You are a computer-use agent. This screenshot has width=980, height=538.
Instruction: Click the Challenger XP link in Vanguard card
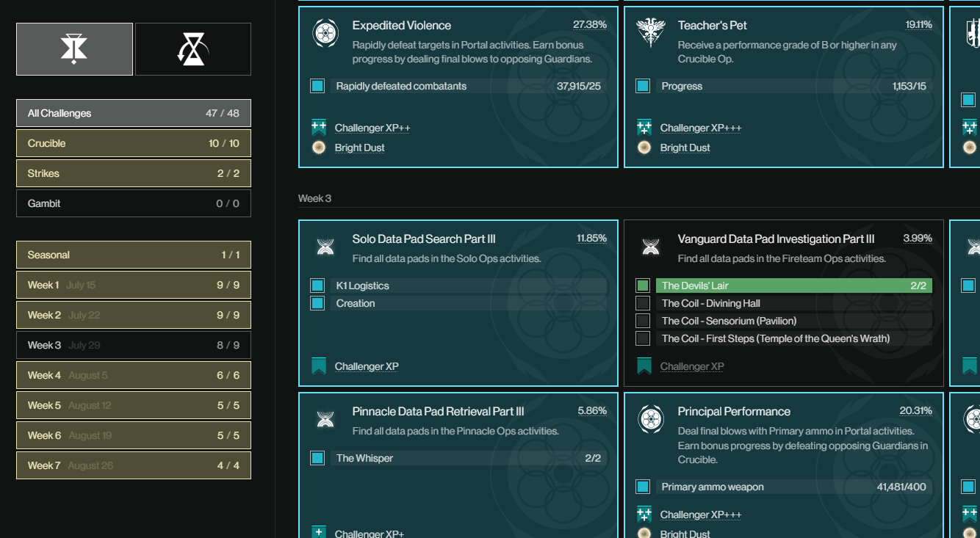(x=691, y=366)
